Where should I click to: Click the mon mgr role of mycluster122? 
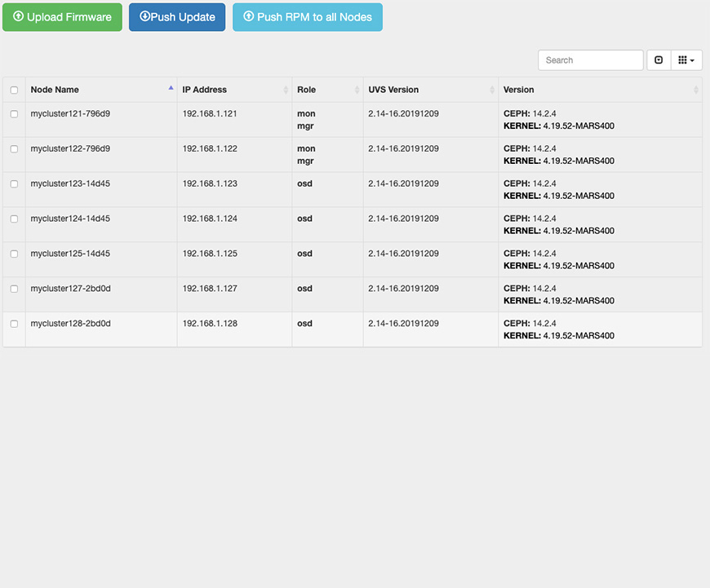(x=306, y=155)
